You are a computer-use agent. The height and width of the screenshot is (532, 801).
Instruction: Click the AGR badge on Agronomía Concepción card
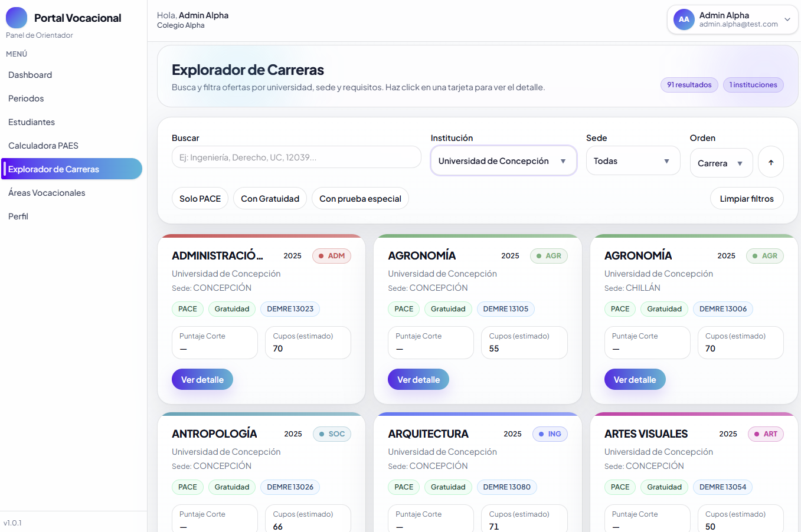click(x=548, y=255)
